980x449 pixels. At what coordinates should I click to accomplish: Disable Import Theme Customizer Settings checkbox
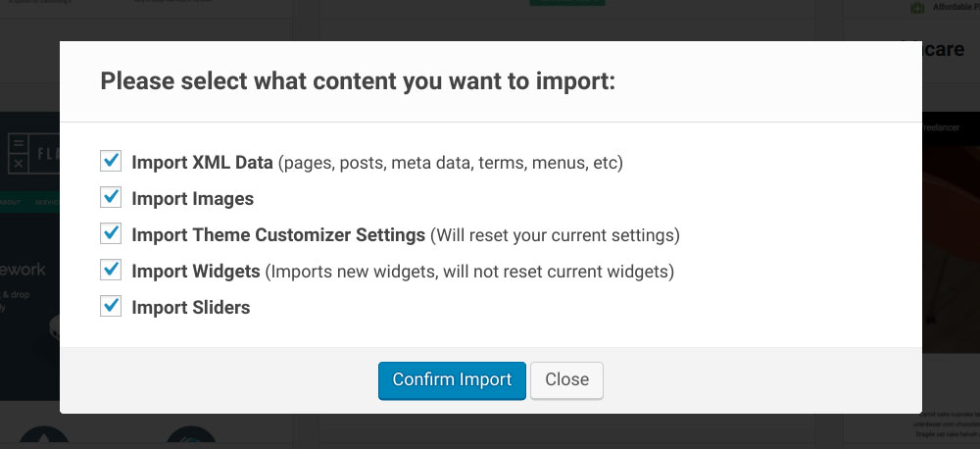point(110,234)
